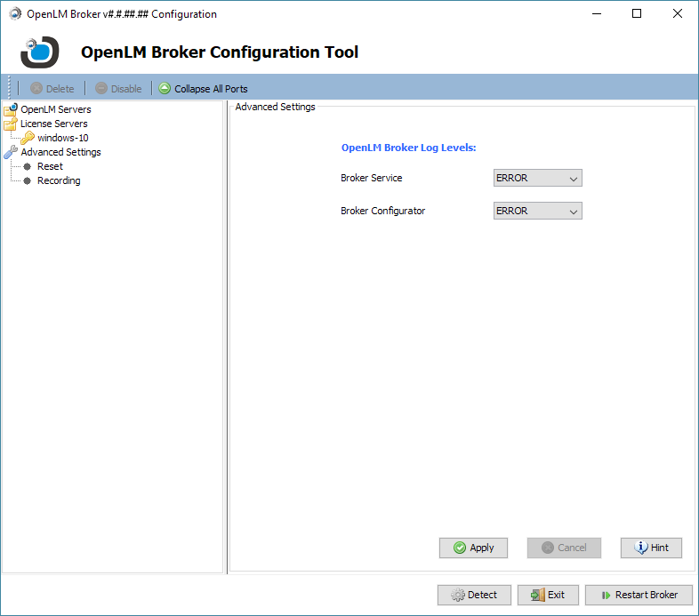Open the Hint button
Image resolution: width=699 pixels, height=616 pixels.
pyautogui.click(x=651, y=548)
